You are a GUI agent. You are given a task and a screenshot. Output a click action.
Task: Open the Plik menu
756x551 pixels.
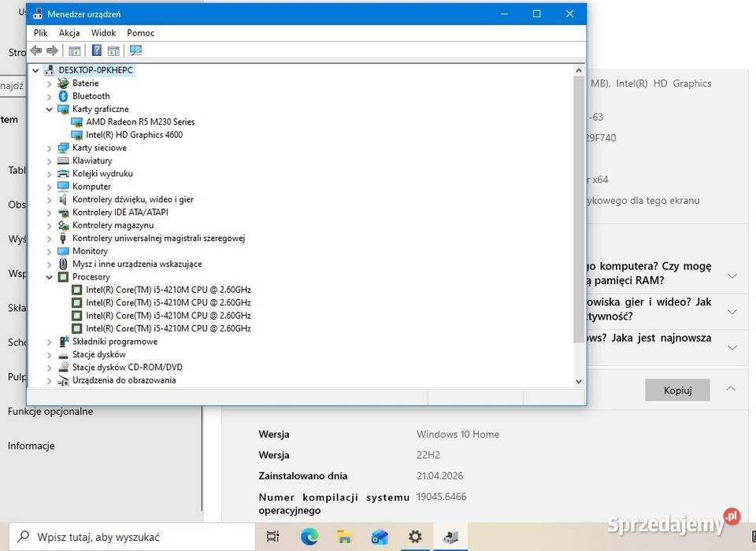pos(40,33)
